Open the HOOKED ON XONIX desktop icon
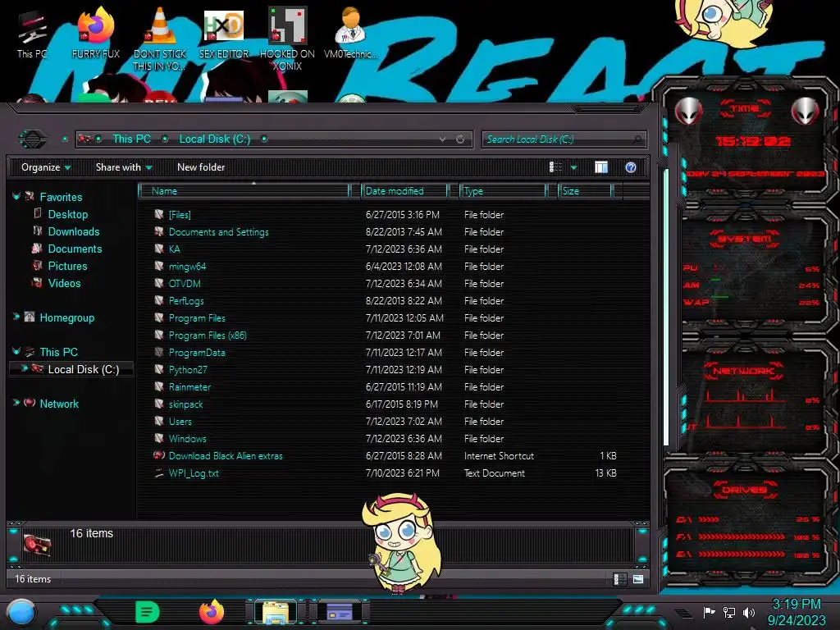The width and height of the screenshot is (840, 630). click(287, 39)
